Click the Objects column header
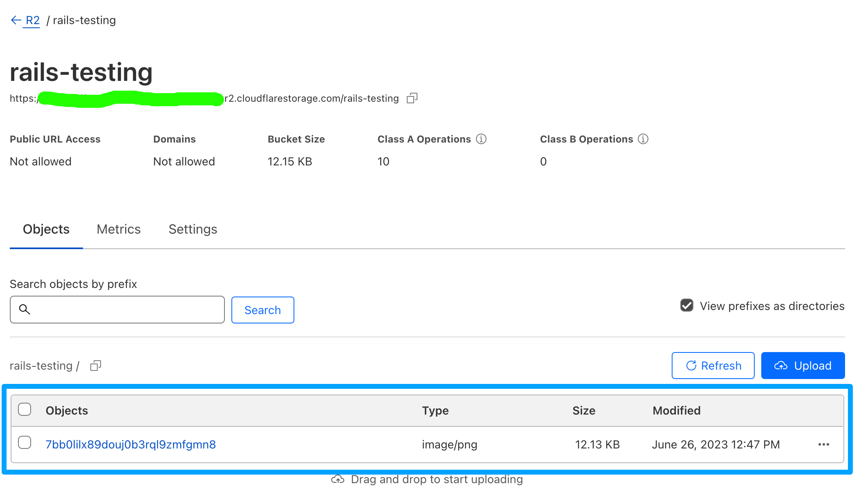 [67, 410]
